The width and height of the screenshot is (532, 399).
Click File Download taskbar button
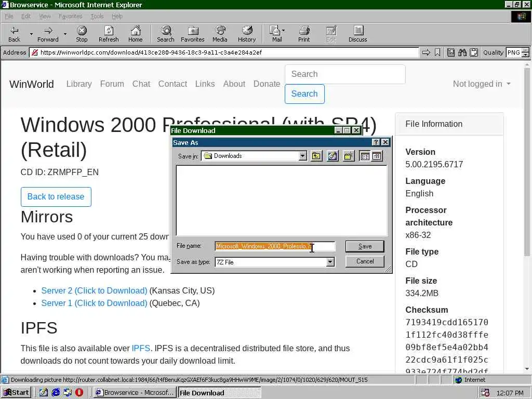click(219, 393)
